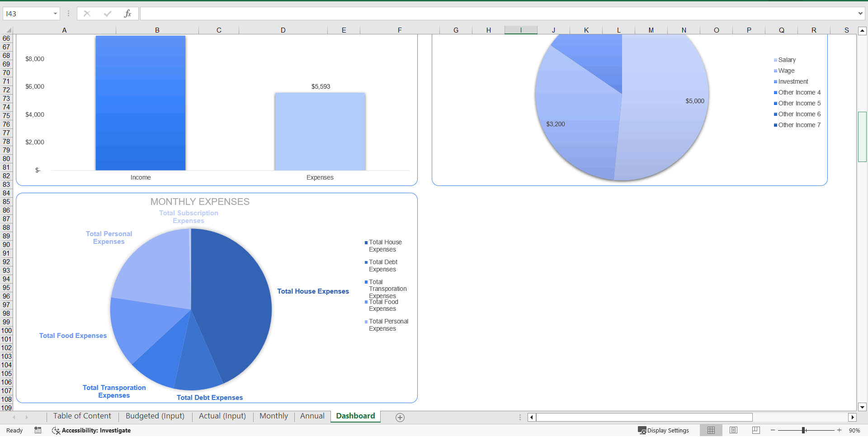Click Total Subscription Expenses pie label
This screenshot has width=868, height=437.
pos(189,217)
